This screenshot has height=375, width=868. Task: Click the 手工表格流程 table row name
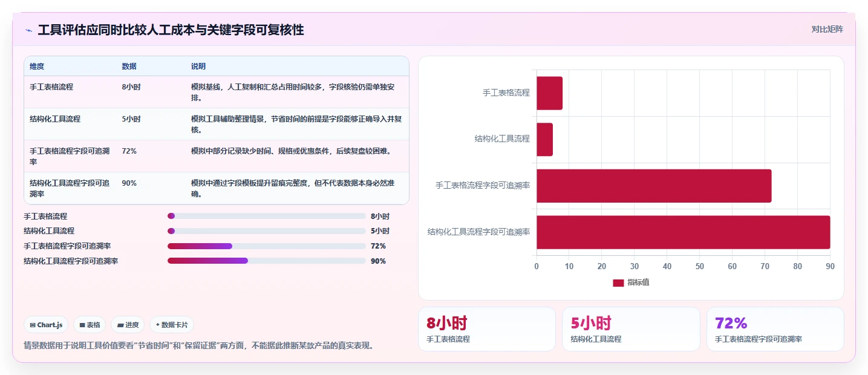tap(51, 87)
